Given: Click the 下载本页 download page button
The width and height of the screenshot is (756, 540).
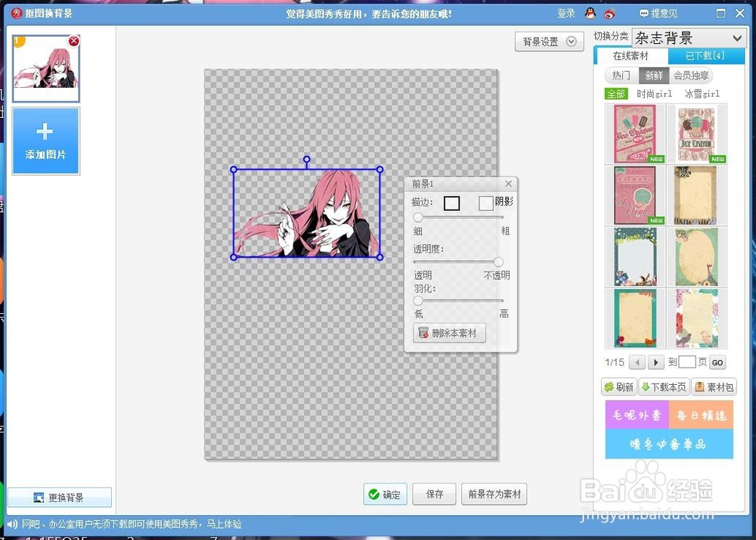Looking at the screenshot, I should (x=664, y=387).
